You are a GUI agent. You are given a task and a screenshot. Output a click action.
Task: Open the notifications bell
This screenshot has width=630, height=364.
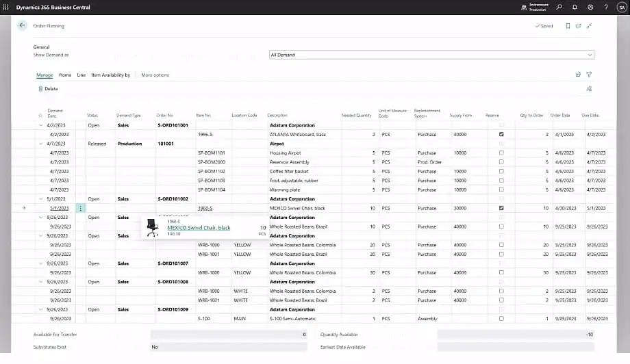coord(575,8)
